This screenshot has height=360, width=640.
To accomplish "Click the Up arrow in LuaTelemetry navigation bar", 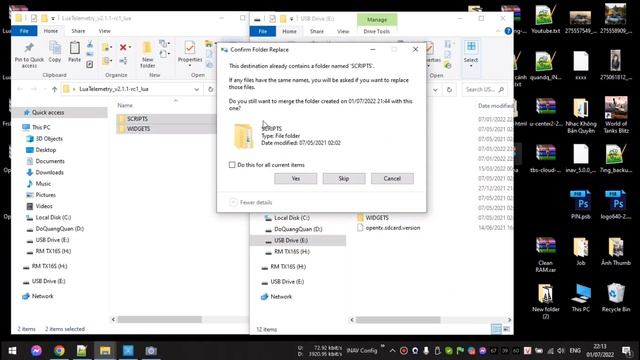I will [x=54, y=89].
